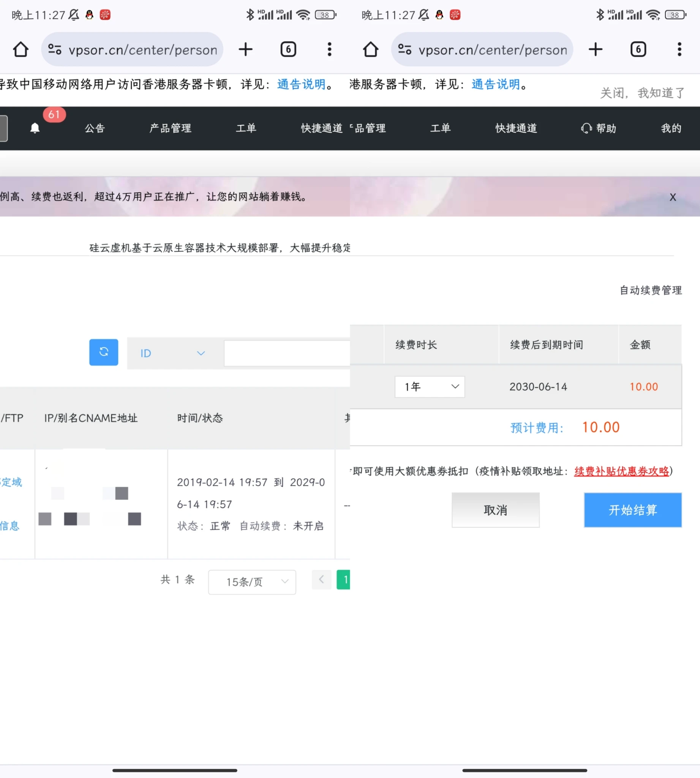The image size is (700, 778).
Task: Open the 15条/页 page size dropdown
Action: coord(252,582)
